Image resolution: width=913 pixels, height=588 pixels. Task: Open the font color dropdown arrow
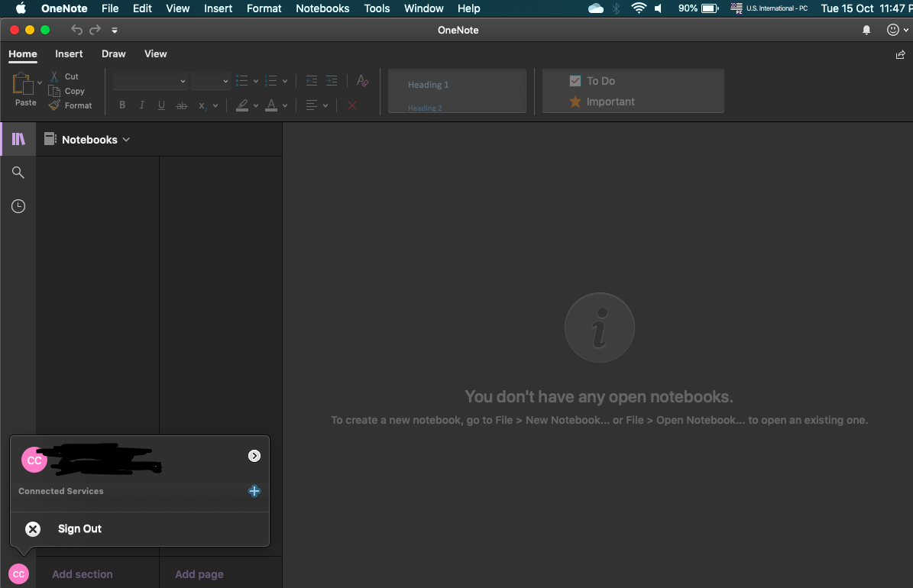tap(286, 105)
